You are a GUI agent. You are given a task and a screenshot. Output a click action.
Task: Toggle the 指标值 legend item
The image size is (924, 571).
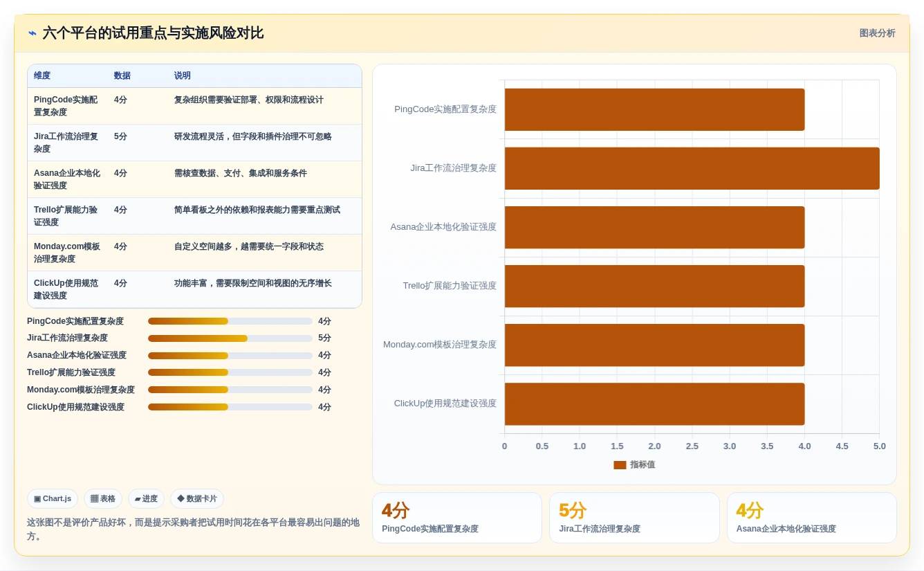(634, 464)
